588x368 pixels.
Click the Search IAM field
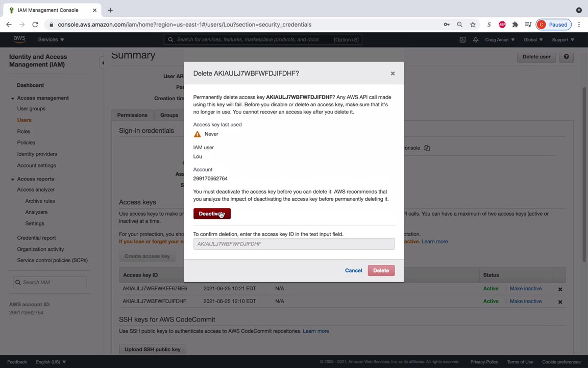50,282
